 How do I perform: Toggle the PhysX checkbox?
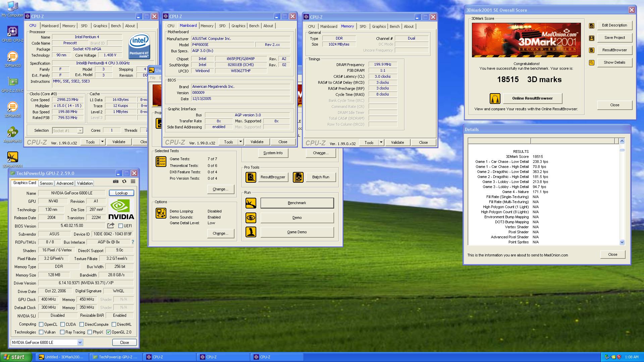click(90, 332)
